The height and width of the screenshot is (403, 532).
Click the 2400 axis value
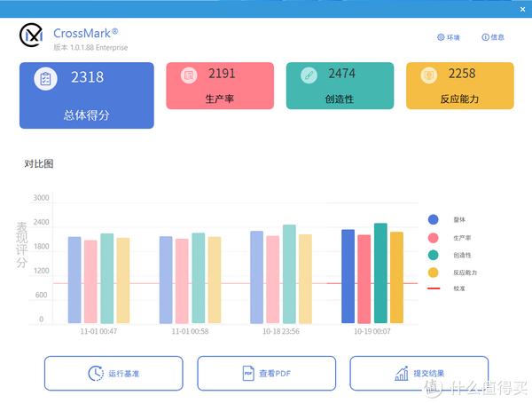pyautogui.click(x=41, y=222)
